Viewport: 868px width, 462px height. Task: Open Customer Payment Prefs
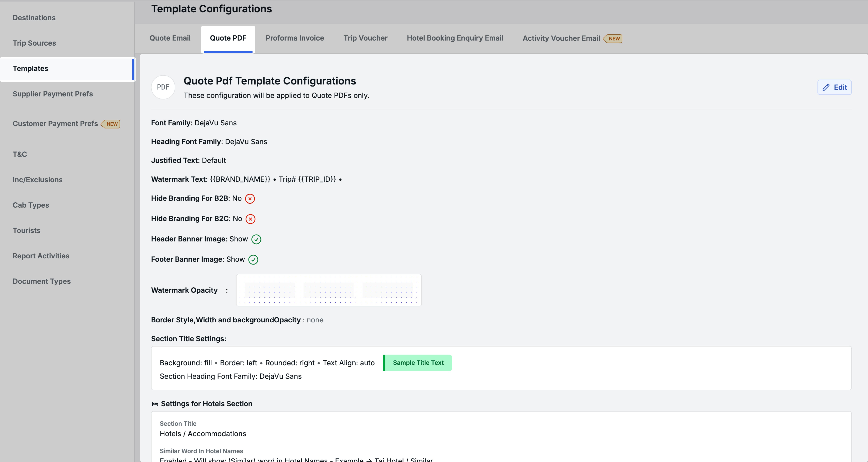pos(55,124)
